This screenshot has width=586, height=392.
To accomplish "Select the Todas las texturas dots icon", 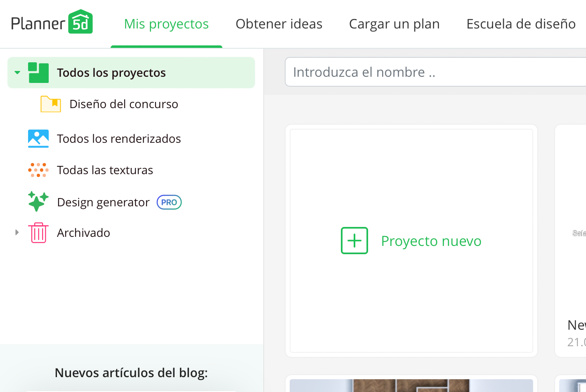I will point(38,170).
